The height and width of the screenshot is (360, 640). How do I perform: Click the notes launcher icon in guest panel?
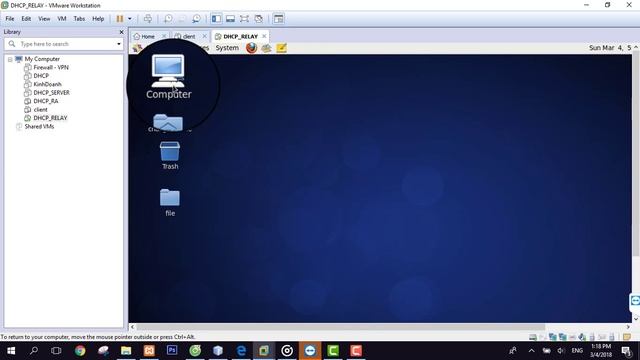(x=281, y=48)
